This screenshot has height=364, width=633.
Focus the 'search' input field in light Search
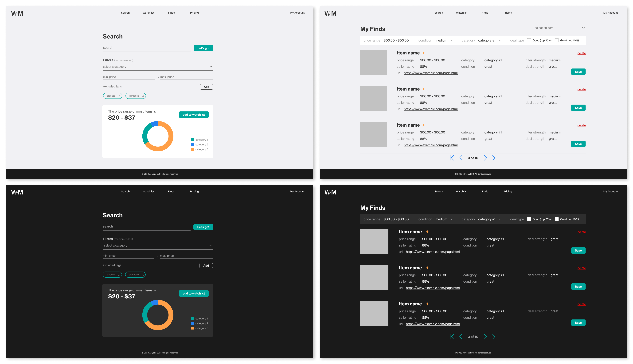(x=147, y=48)
